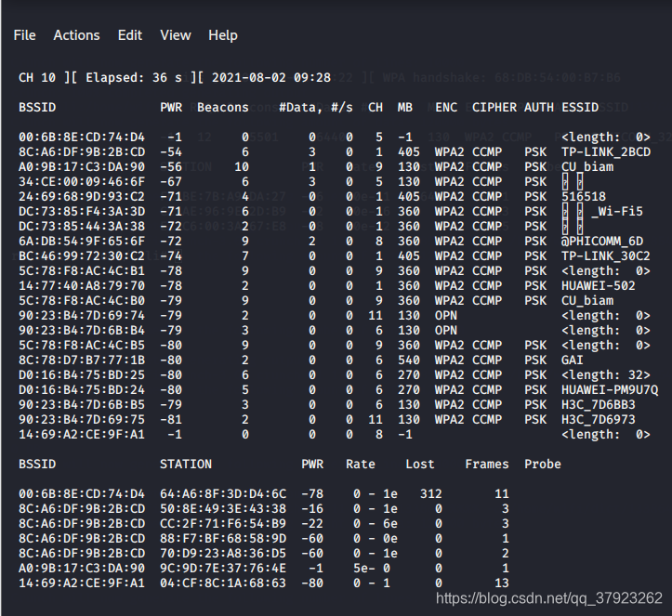This screenshot has height=616, width=672.
Task: Select ESSID GAI
Action: tap(573, 360)
